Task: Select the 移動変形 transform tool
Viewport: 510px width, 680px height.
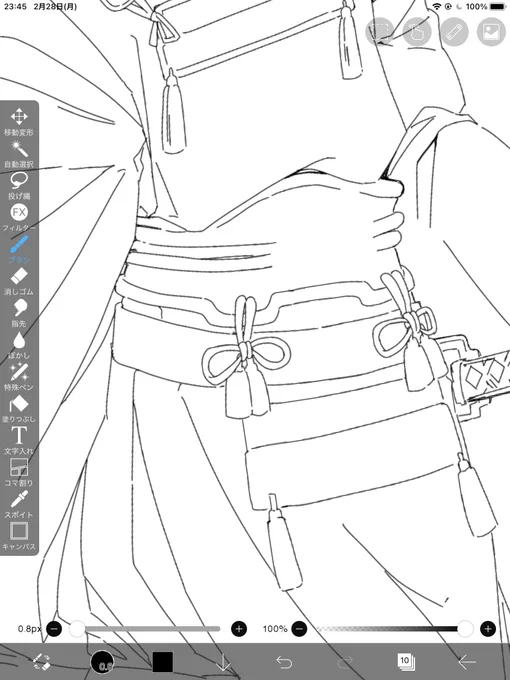Action: pyautogui.click(x=19, y=122)
